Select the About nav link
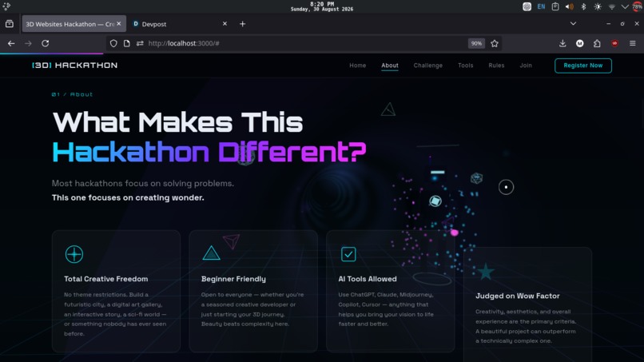 [x=390, y=66]
